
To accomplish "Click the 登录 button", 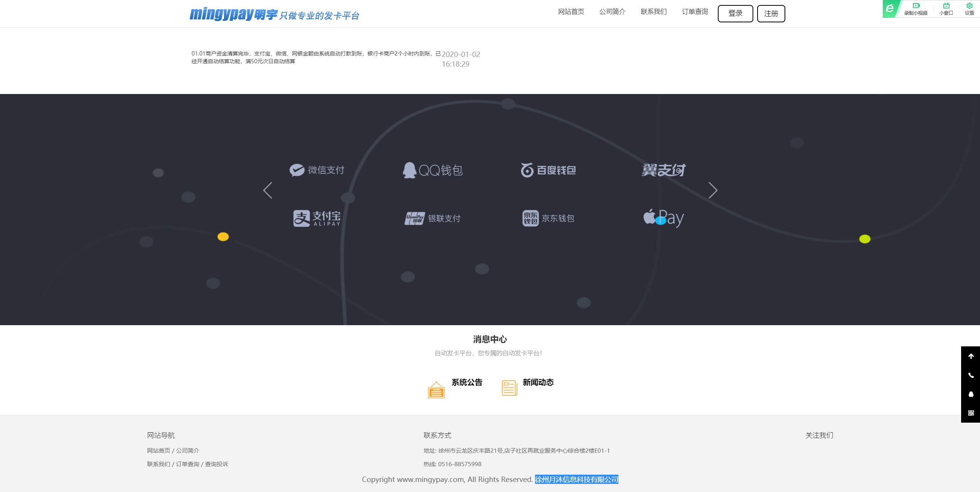I will pos(735,13).
